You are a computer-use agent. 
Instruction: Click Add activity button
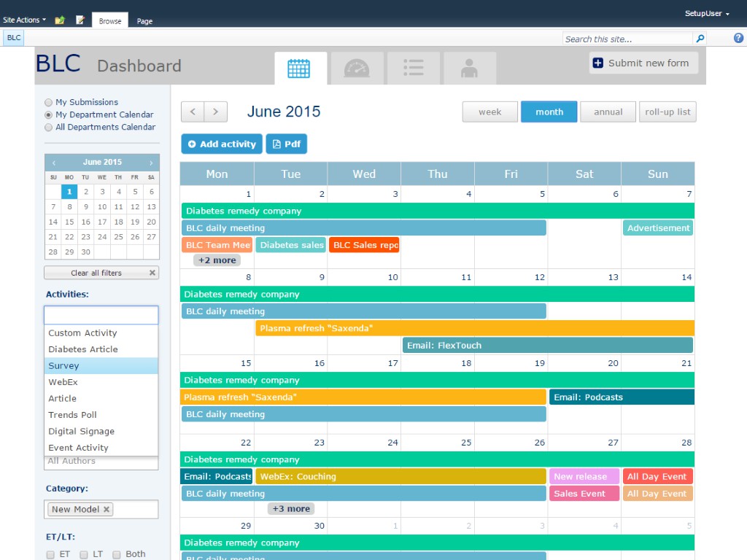coord(222,144)
